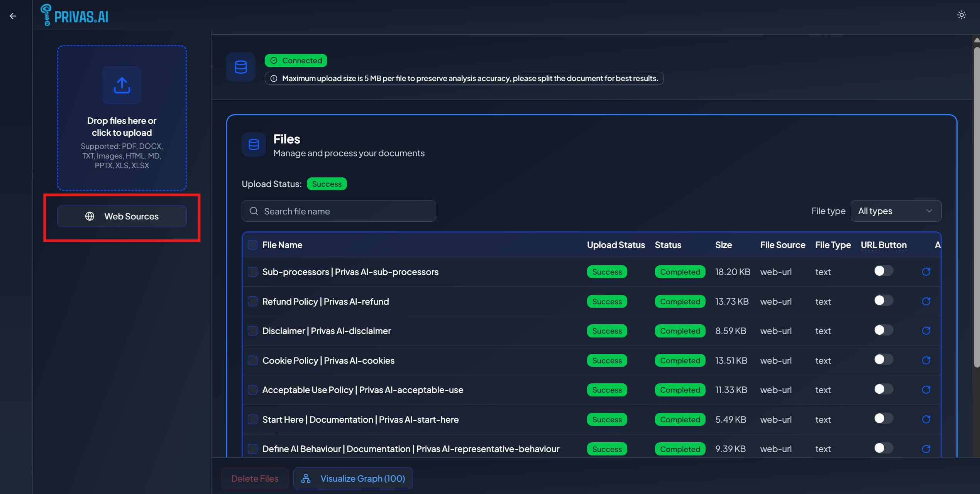Toggle URL button for Cookie Policy row
Viewport: 980px width, 494px height.
(884, 359)
